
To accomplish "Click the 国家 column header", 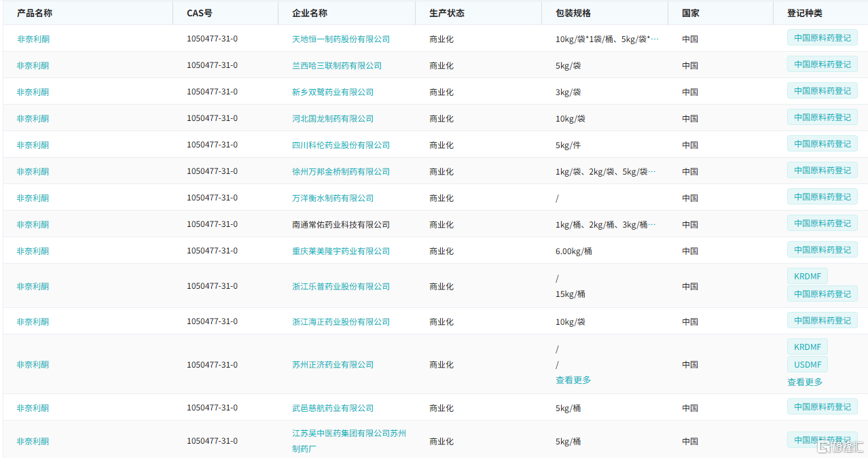I will tap(691, 14).
